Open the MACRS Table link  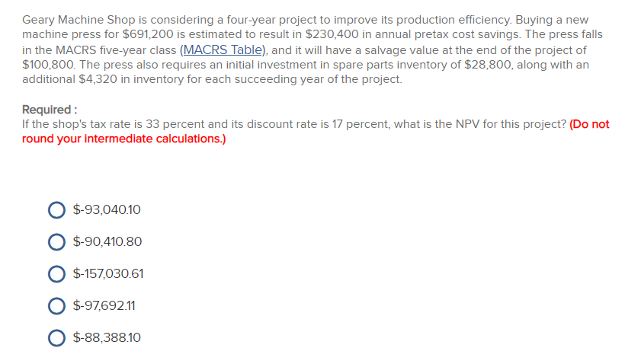pos(223,49)
